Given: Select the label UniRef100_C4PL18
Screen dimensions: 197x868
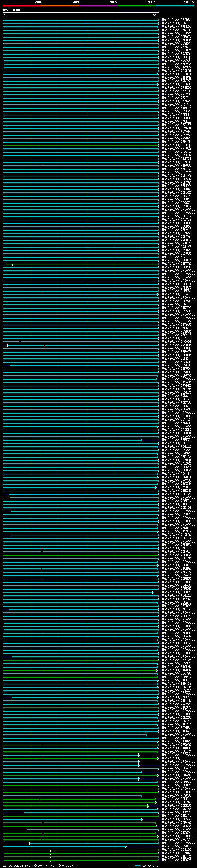Looking at the screenshot, I should pos(177,504).
